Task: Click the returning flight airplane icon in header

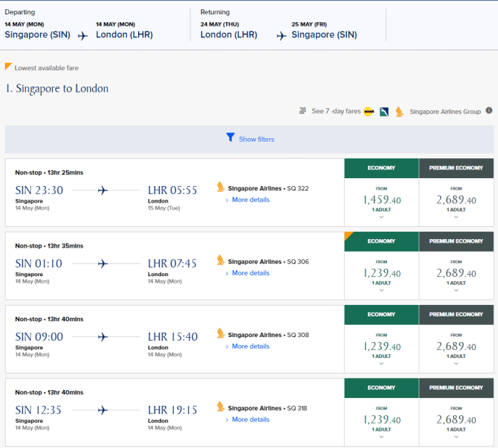Action: [281, 36]
